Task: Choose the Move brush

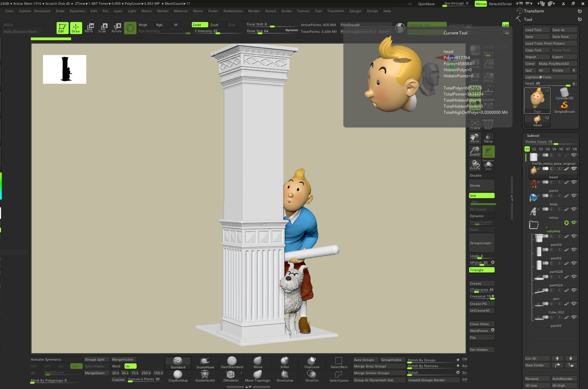Action: 258,363
